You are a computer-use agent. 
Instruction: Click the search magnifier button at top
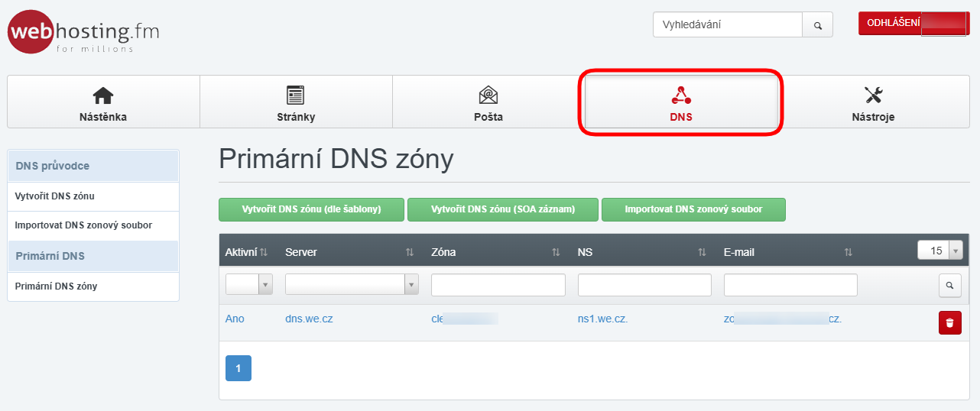[817, 25]
